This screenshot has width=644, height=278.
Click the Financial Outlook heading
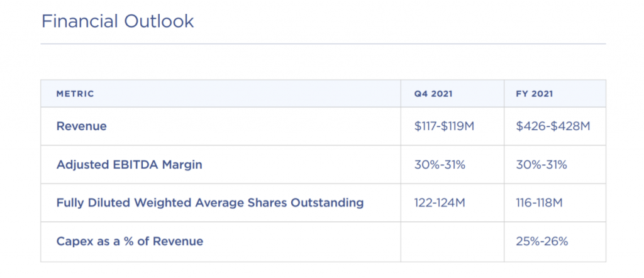click(x=118, y=21)
